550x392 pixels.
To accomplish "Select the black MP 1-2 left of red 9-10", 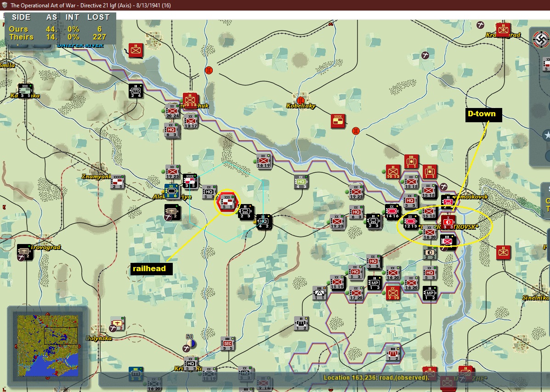I will pyautogui.click(x=374, y=283).
